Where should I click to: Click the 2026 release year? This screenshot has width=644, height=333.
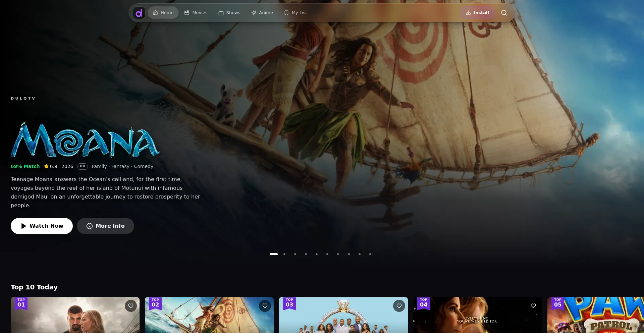click(x=67, y=166)
